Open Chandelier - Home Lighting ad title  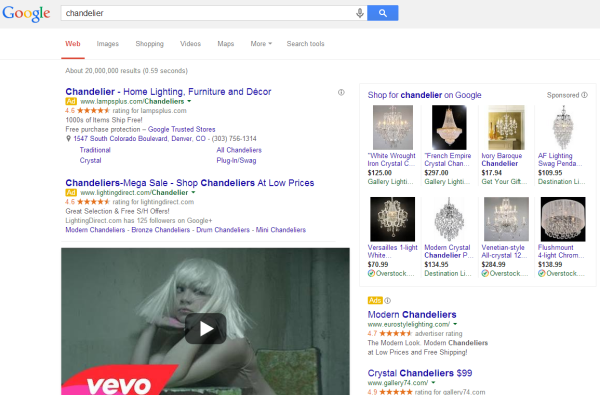point(168,92)
